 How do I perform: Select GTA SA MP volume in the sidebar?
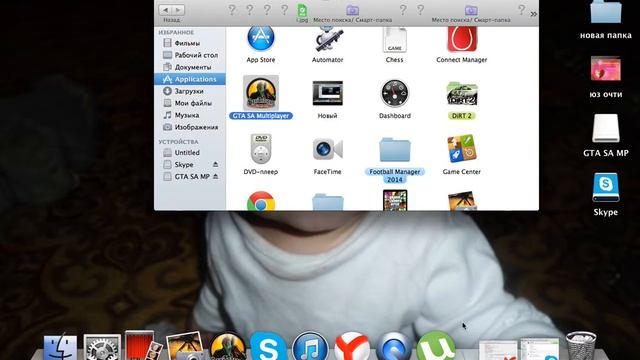tap(186, 177)
